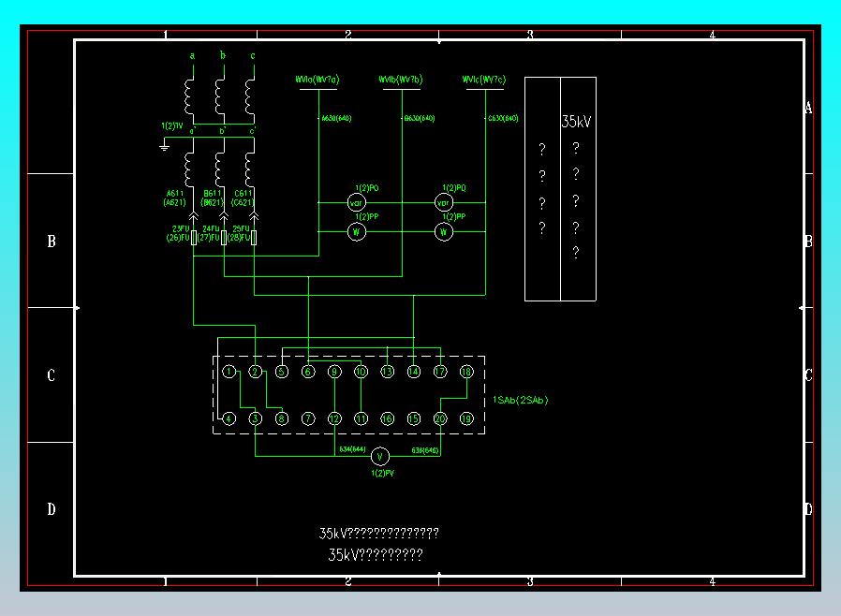Click terminal circle 1 in switch 1SAb

229,372
